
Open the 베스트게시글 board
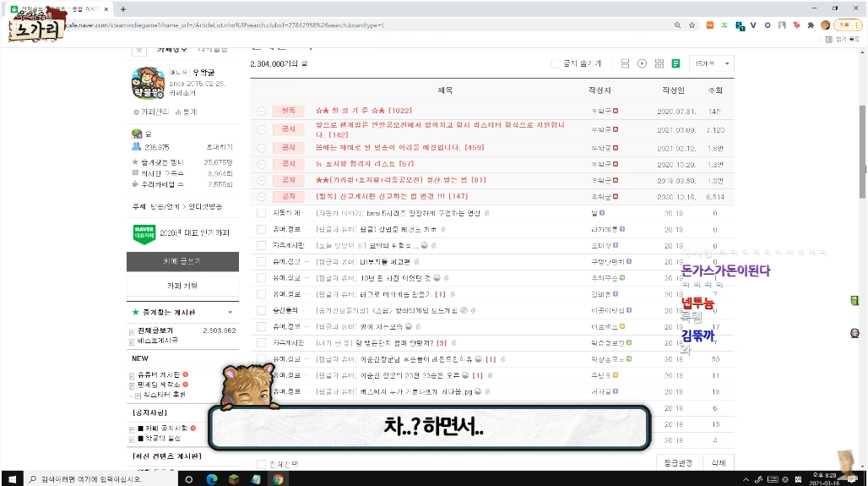coord(158,341)
